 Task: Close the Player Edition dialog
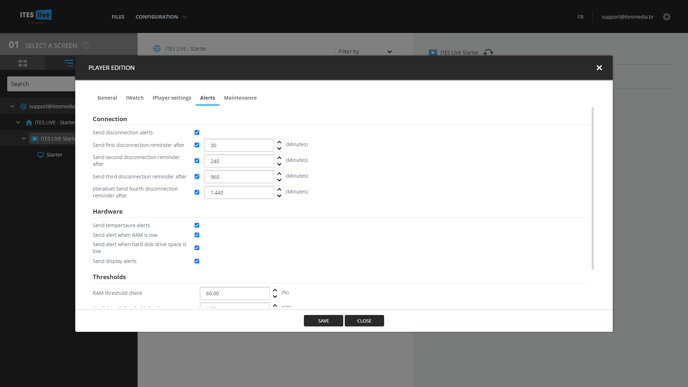point(599,68)
